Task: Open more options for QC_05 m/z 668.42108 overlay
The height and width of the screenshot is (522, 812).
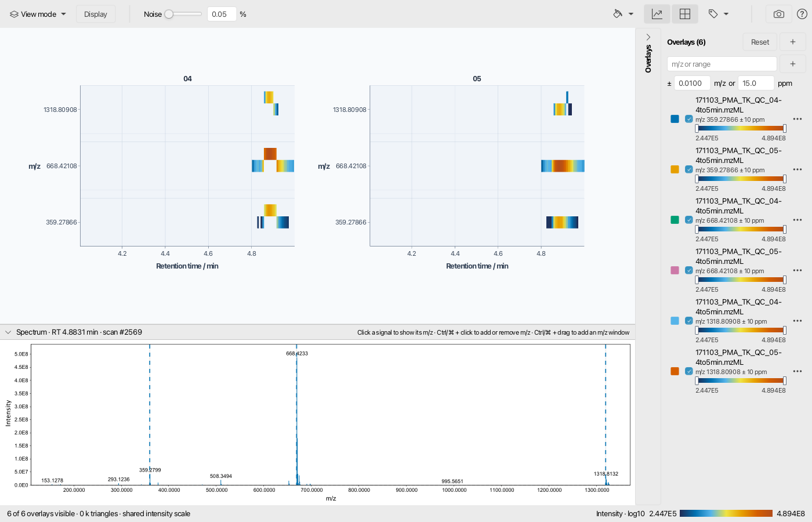Action: [x=797, y=270]
